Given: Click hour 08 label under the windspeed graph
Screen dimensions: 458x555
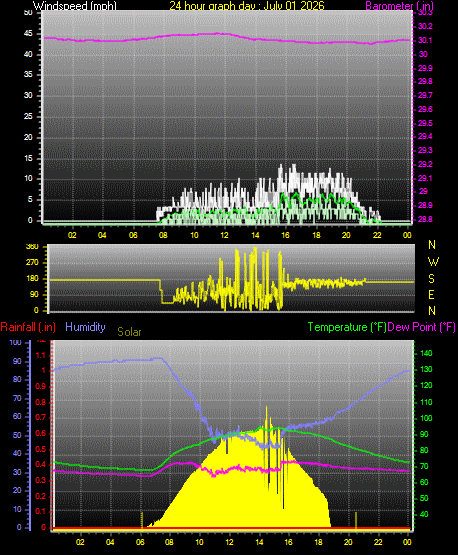Looking at the screenshot, I should point(163,235).
